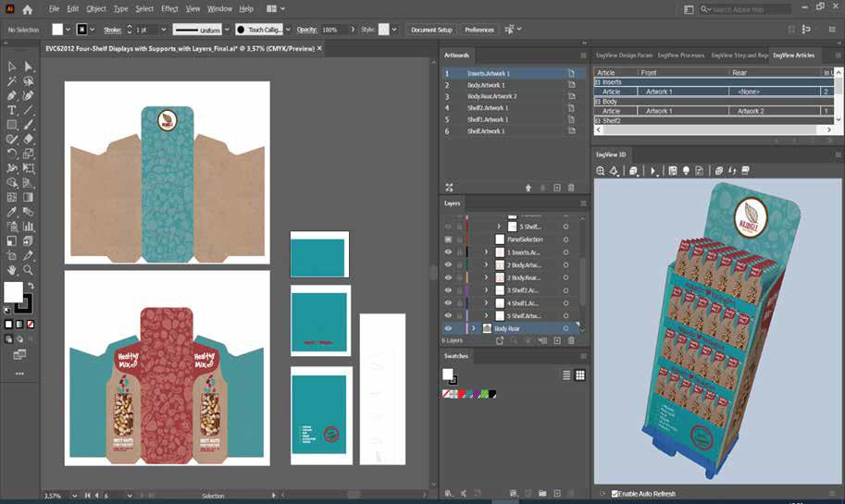Viewport: 845px width, 504px height.
Task: Click the Fill color swatch in control bar
Action: pos(57,30)
